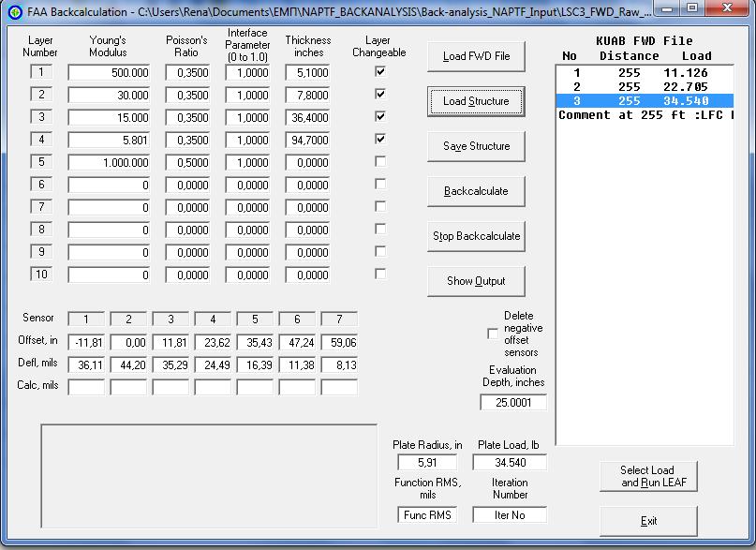The width and height of the screenshot is (756, 550).
Task: Select FWD row 2 with load 22.705
Action: pyautogui.click(x=645, y=87)
